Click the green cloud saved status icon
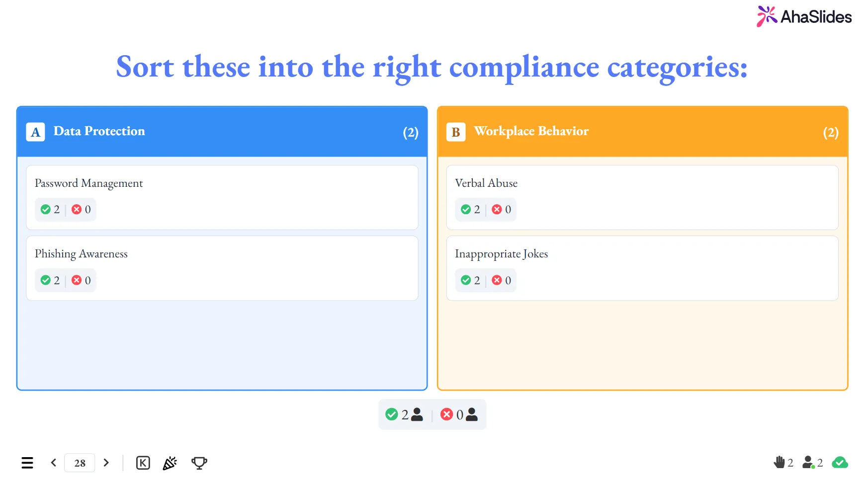Screen dimensions: 868x480 point(840,463)
